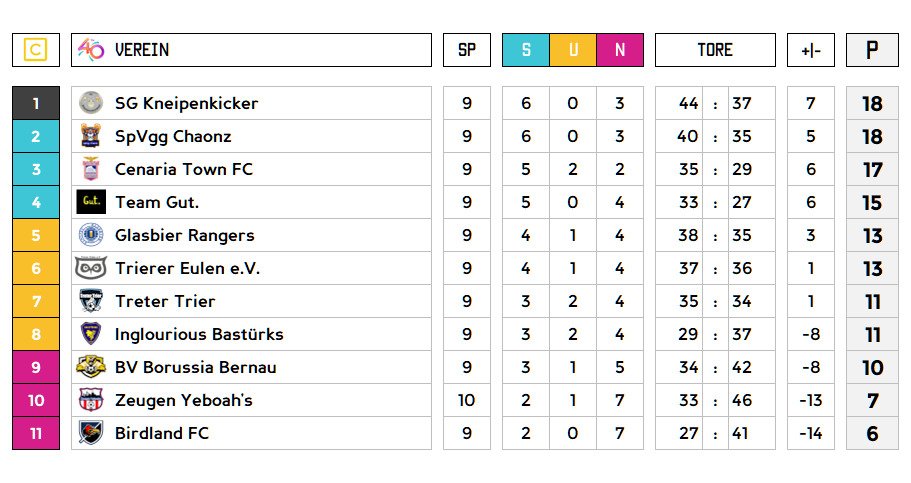Click the BV Borussia Bernau logo
Screen dimensions: 911x483
[91, 367]
